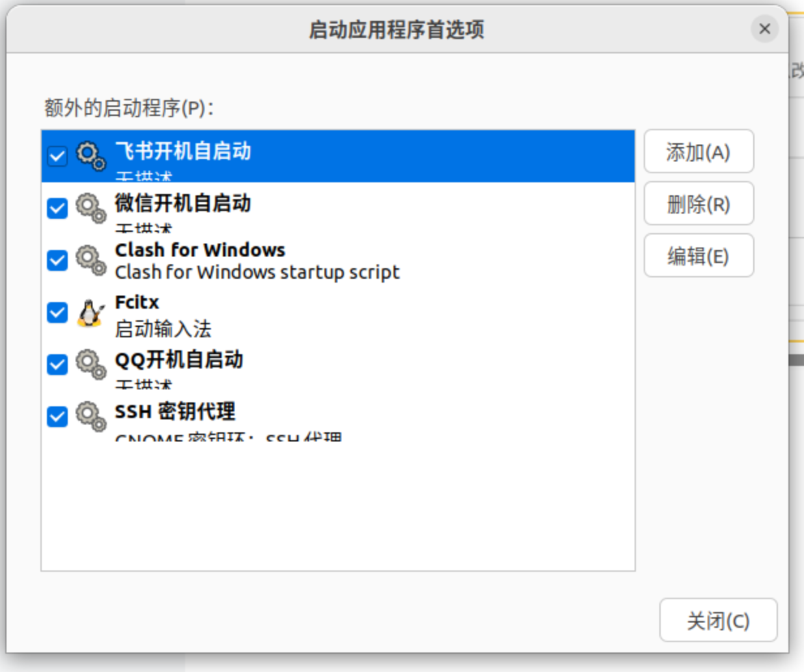Uncheck the 飞书开机自启动 checkbox

pyautogui.click(x=57, y=156)
